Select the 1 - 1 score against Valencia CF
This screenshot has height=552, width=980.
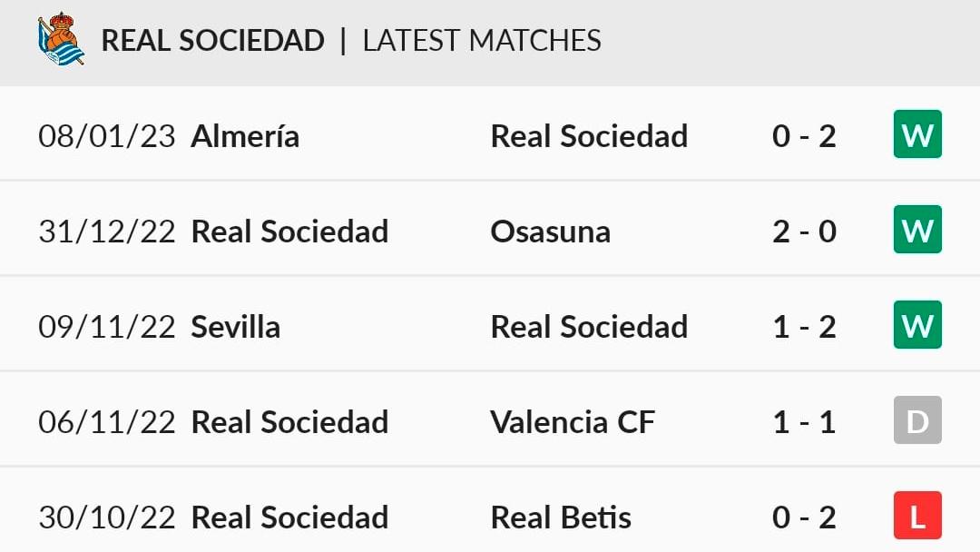(804, 422)
